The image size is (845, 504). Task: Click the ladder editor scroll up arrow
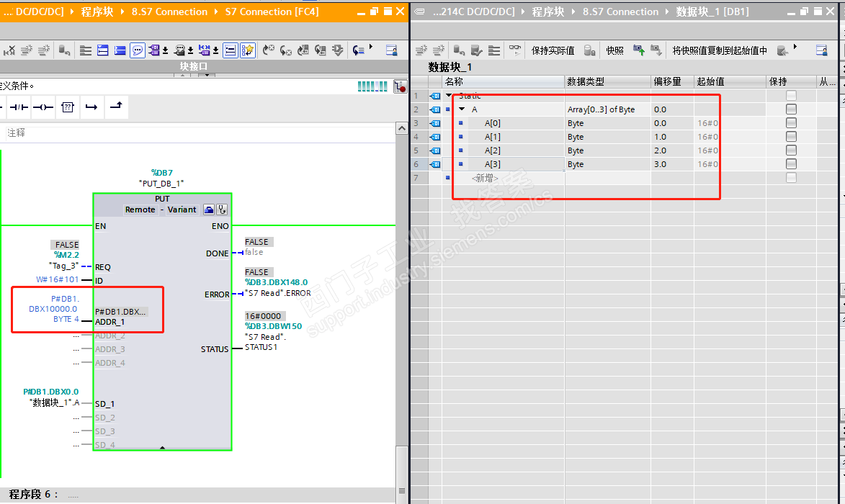401,128
